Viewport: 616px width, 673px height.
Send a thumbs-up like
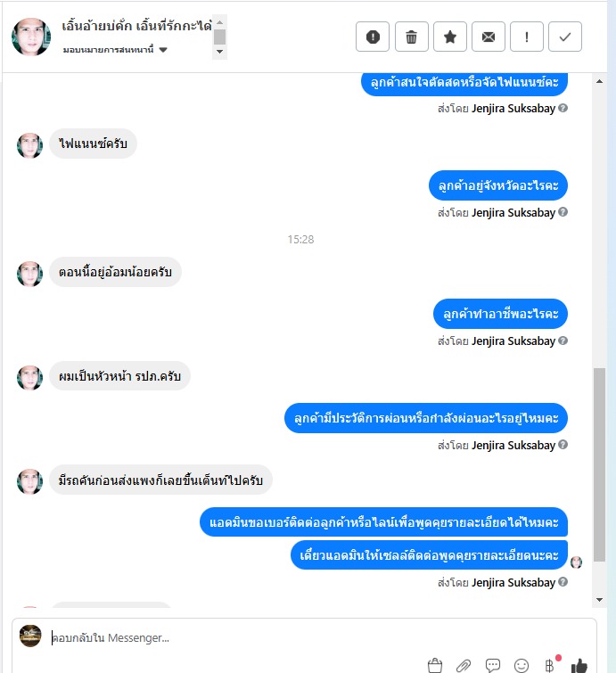pyautogui.click(x=579, y=665)
